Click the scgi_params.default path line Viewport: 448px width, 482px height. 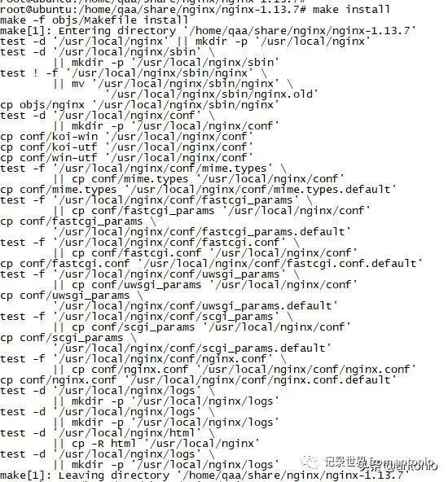(x=192, y=348)
